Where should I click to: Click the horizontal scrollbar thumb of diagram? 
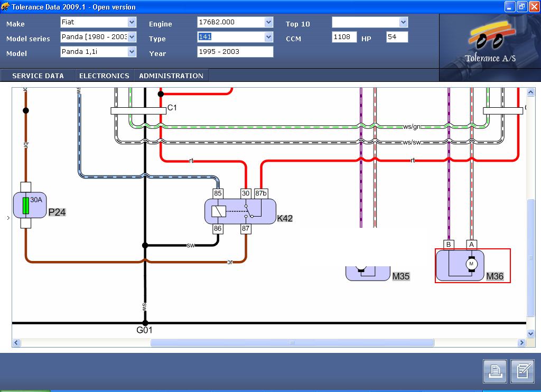[292, 343]
